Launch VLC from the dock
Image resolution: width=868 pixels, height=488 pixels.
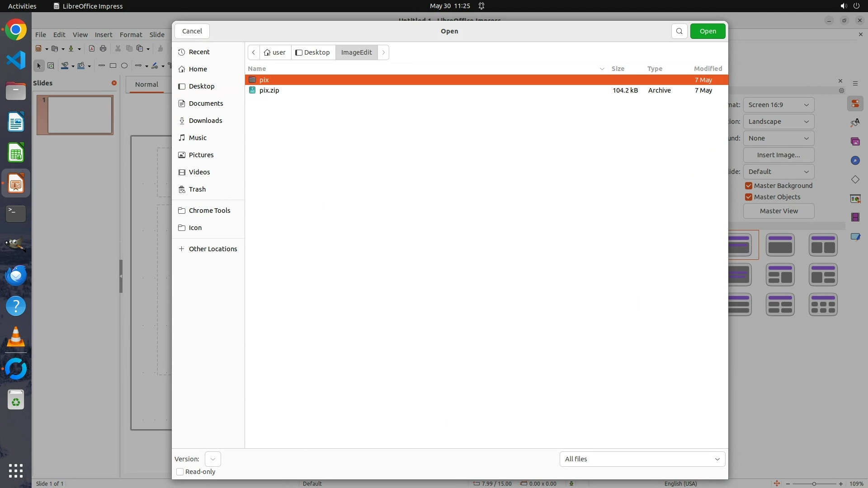coord(16,337)
